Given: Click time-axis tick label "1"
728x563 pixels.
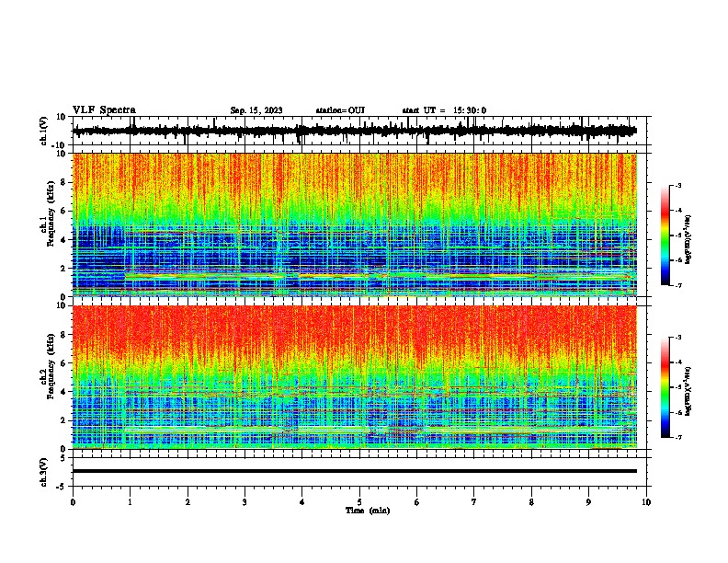Looking at the screenshot, I should [x=130, y=502].
